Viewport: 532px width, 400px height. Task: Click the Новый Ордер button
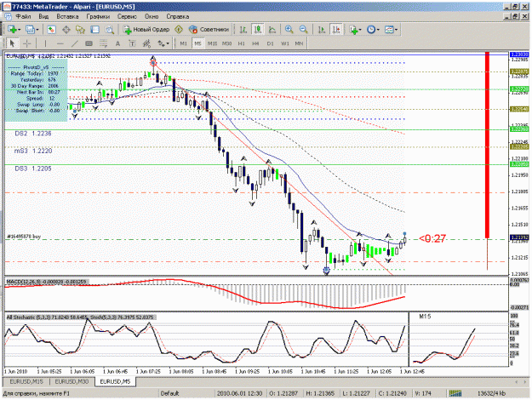146,30
